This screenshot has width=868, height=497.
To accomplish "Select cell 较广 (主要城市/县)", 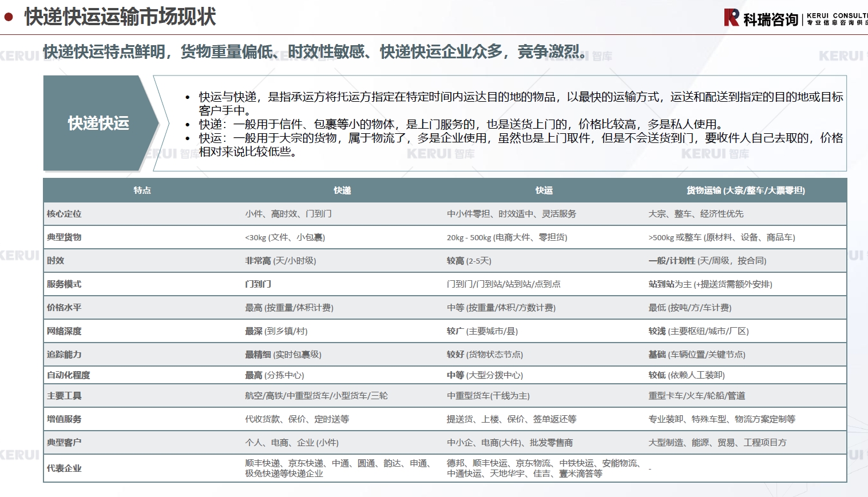I will pos(482,331).
